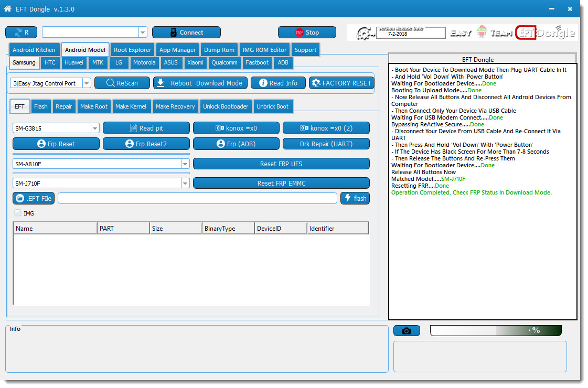Select the Samsung brand tab
The height and width of the screenshot is (388, 588).
[x=24, y=62]
